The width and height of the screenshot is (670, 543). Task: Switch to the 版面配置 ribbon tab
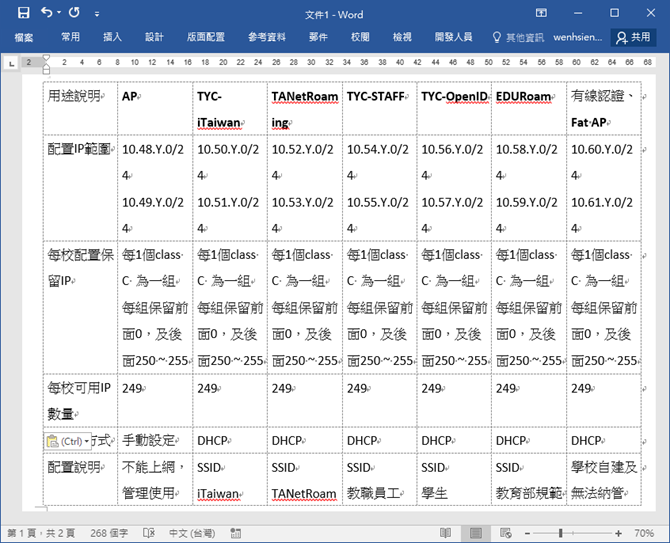(x=206, y=37)
